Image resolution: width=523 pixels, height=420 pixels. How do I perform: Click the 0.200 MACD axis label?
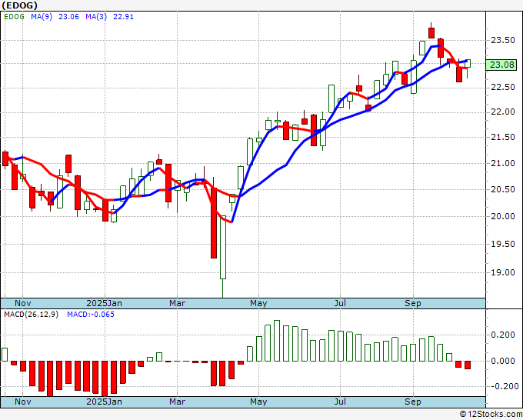(503, 335)
